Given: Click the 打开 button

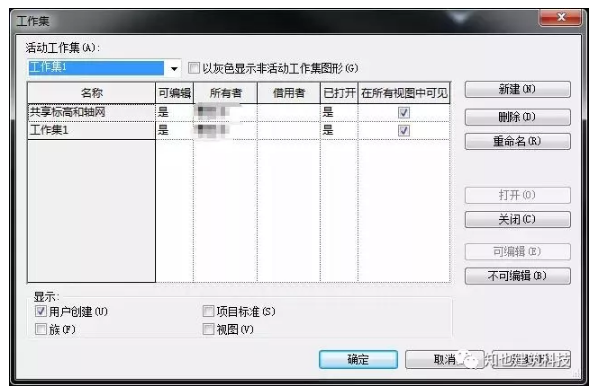Looking at the screenshot, I should (517, 195).
